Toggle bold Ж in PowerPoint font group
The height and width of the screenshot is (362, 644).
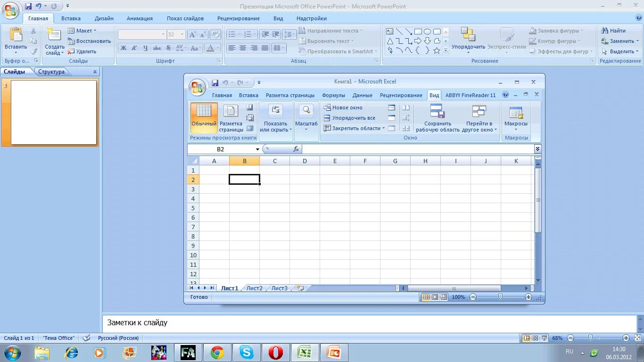123,48
